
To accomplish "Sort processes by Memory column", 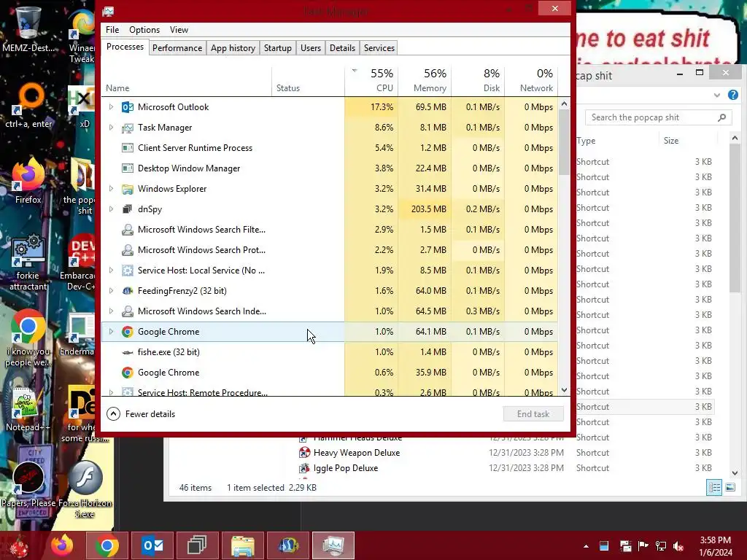I will [425, 80].
